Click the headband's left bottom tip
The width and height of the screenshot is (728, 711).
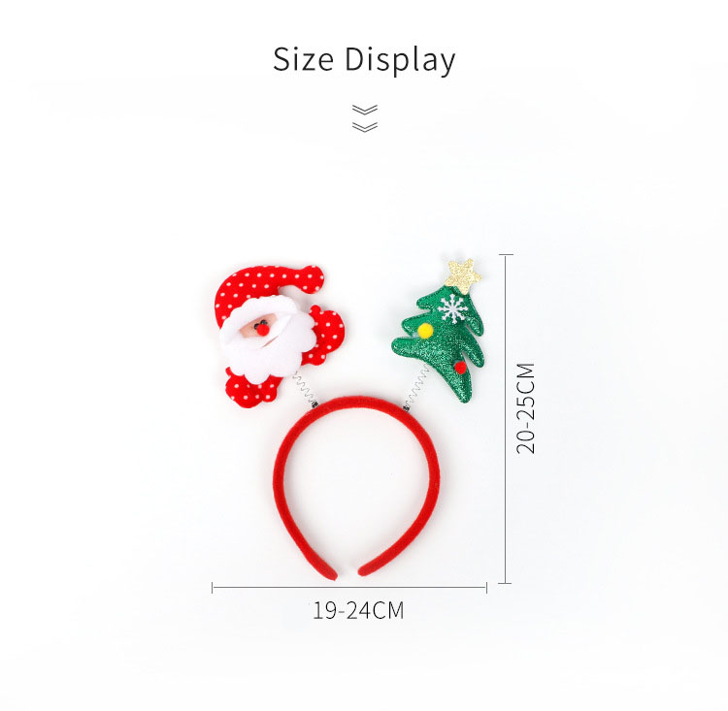[328, 571]
